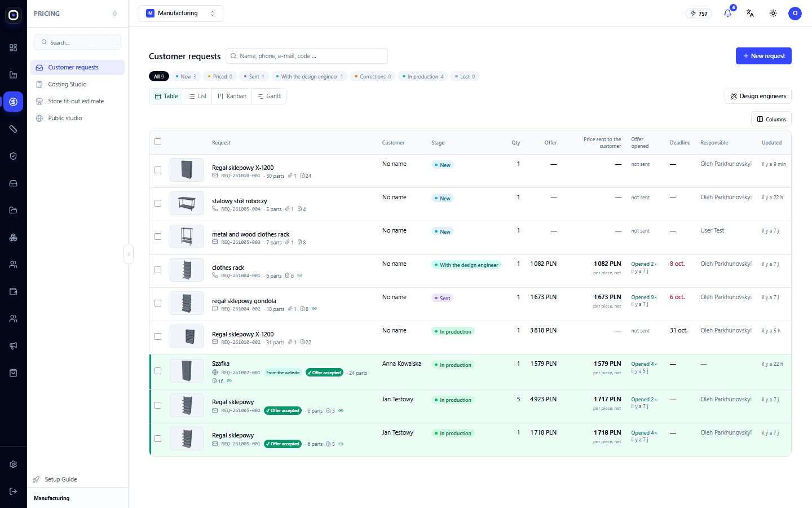Click the customer requests name search field
Screen dimensions: 812x508
[x=307, y=56]
